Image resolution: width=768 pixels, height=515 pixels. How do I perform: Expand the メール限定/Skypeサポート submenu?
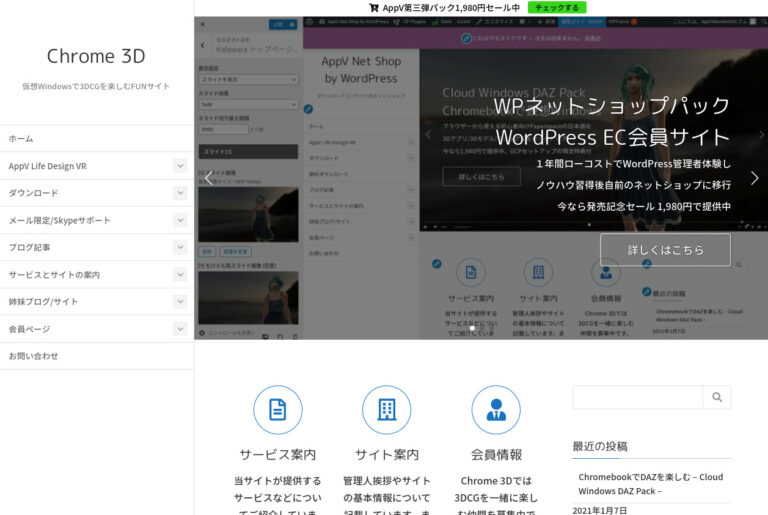point(180,221)
